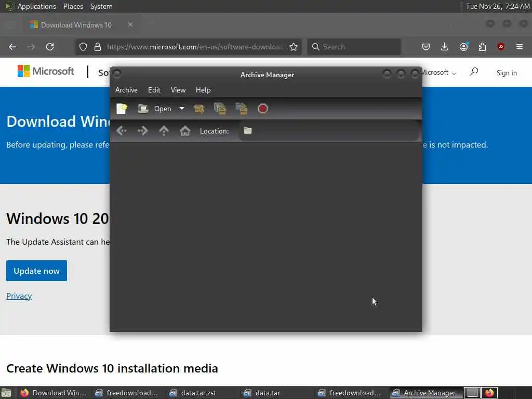Click the Privacy link
Screen dimensions: 532x399
(x=19, y=296)
